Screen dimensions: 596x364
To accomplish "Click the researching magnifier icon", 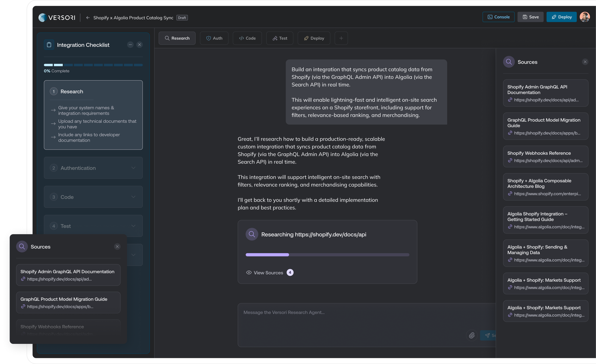I will pos(252,234).
